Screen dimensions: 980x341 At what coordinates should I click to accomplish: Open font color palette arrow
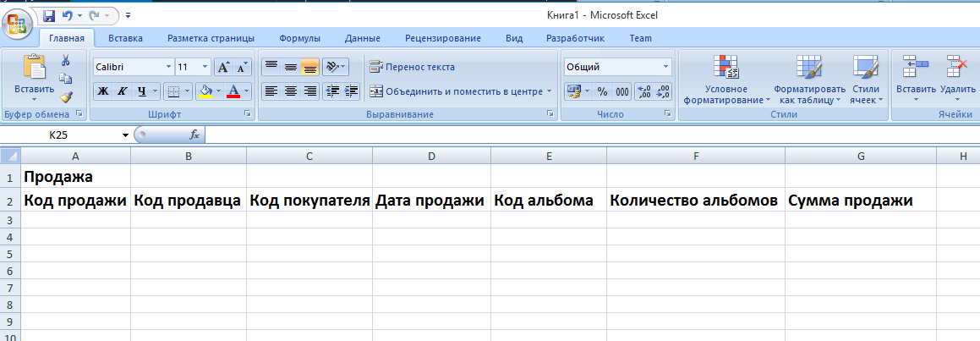click(x=247, y=92)
